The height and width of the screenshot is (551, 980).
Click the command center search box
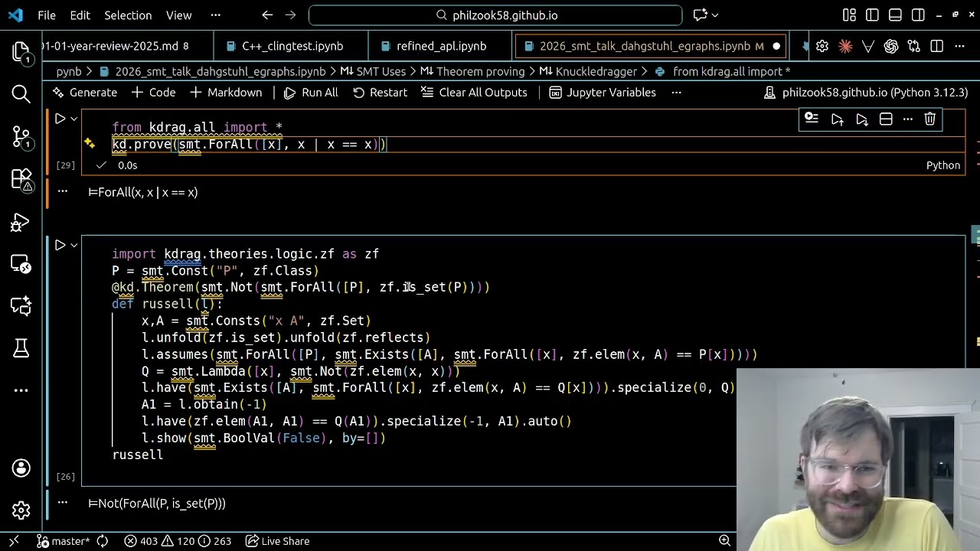495,15
